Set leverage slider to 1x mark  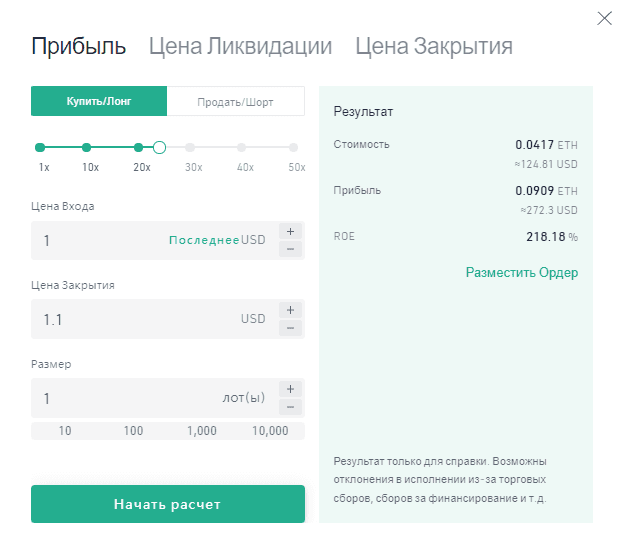[x=40, y=147]
